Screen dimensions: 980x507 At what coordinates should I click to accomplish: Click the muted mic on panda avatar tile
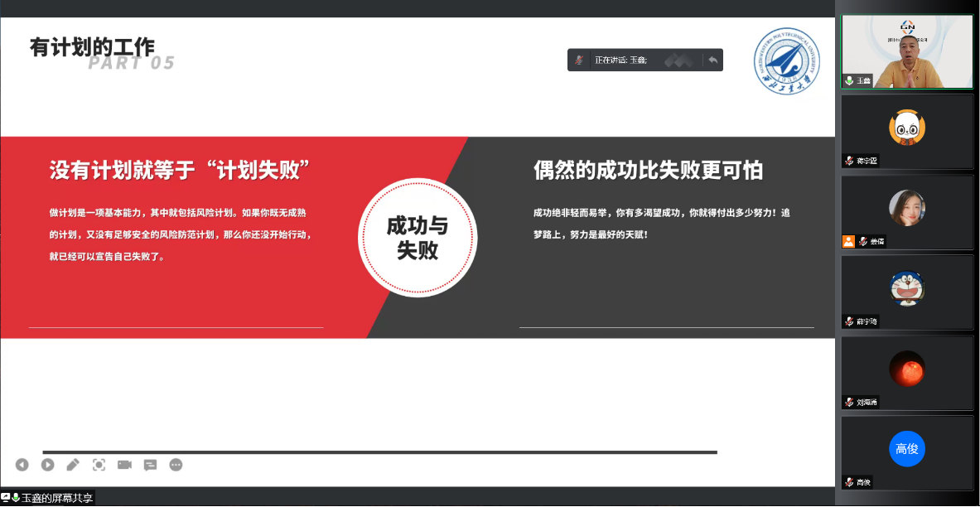[849, 161]
